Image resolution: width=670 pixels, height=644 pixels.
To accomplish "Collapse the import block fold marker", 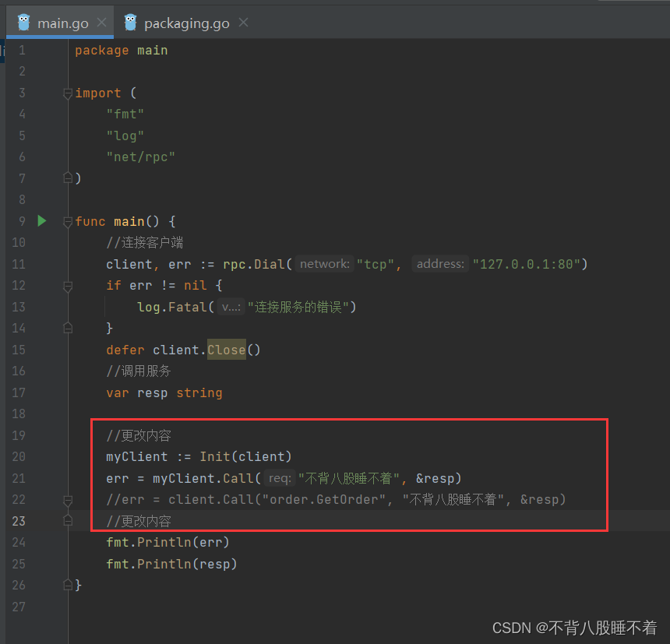I will [68, 93].
